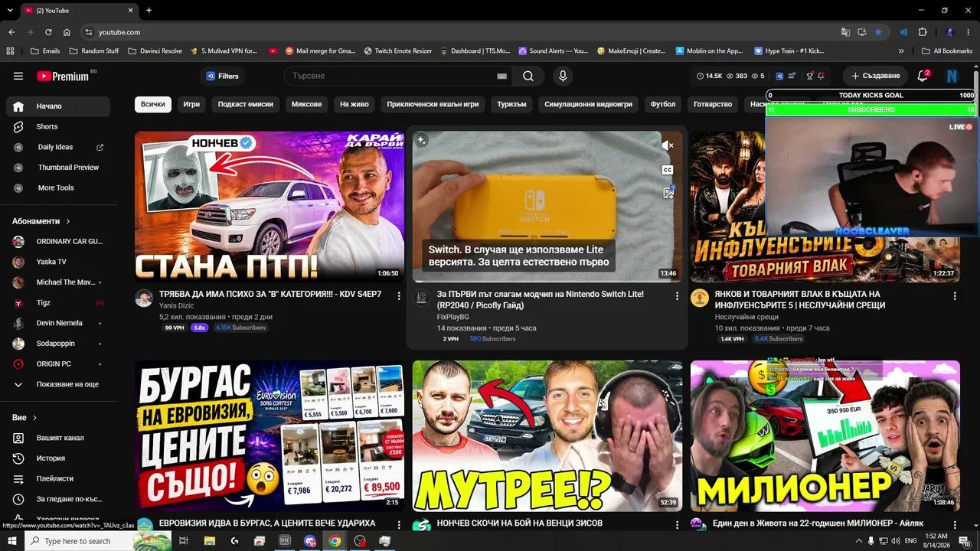The image size is (980, 551).
Task: Open File Explorer from the taskbar
Action: pos(210,541)
